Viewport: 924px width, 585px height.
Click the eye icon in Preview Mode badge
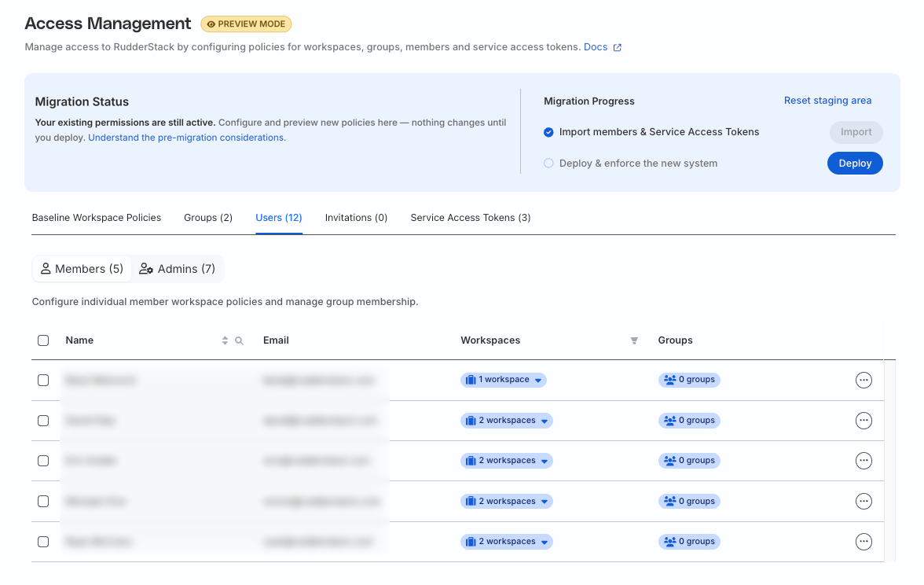211,24
